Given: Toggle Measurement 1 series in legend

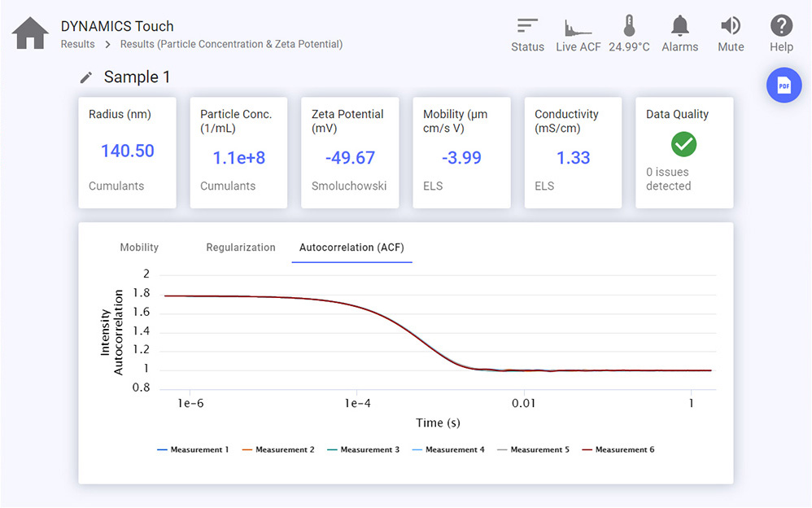Looking at the screenshot, I should click(193, 449).
